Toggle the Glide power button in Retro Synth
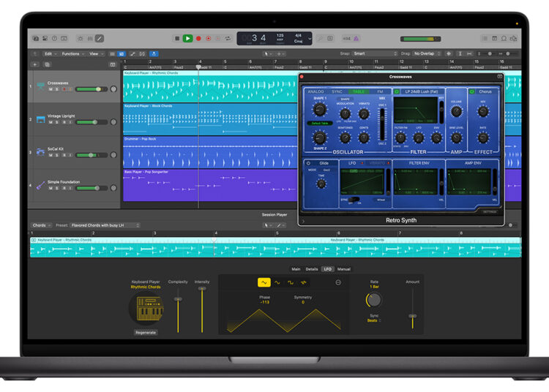The height and width of the screenshot is (392, 549). point(308,163)
